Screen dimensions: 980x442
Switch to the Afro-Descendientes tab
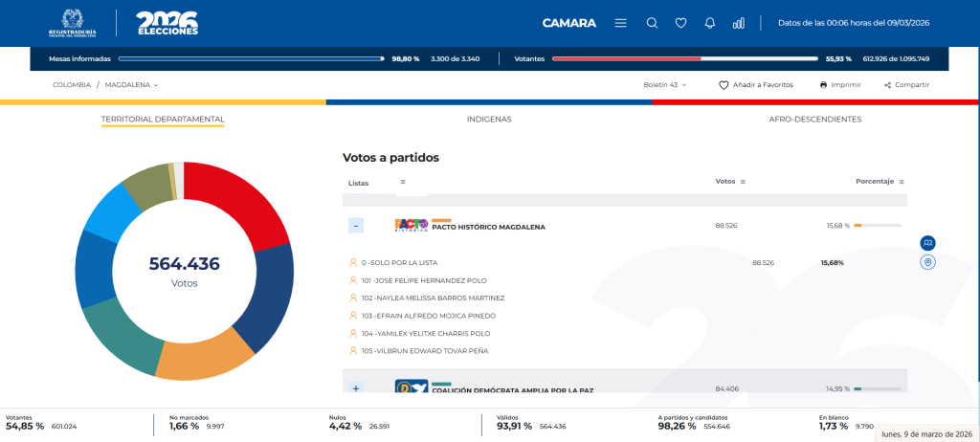click(x=814, y=120)
